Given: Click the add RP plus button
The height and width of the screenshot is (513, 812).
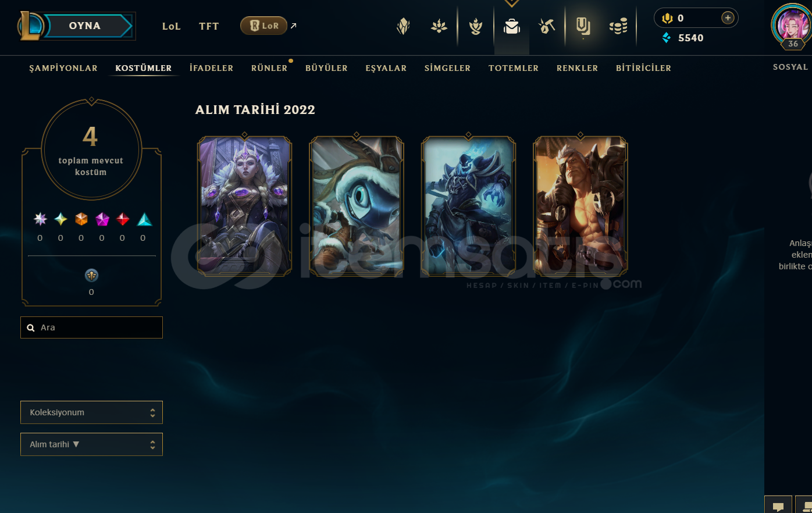Looking at the screenshot, I should pos(728,18).
